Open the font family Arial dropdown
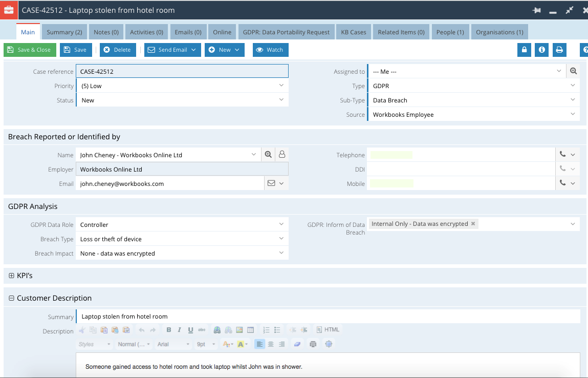The width and height of the screenshot is (588, 378). (x=173, y=344)
